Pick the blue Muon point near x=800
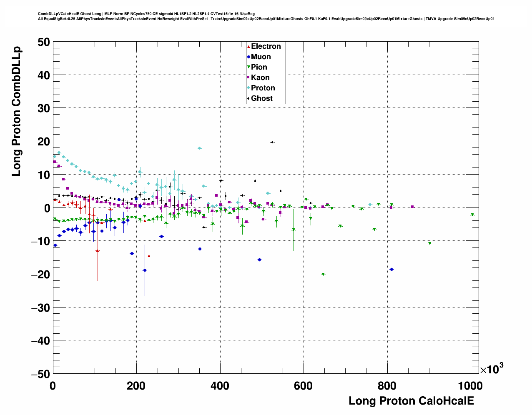Viewport: 532px width, 415px height. 391,270
